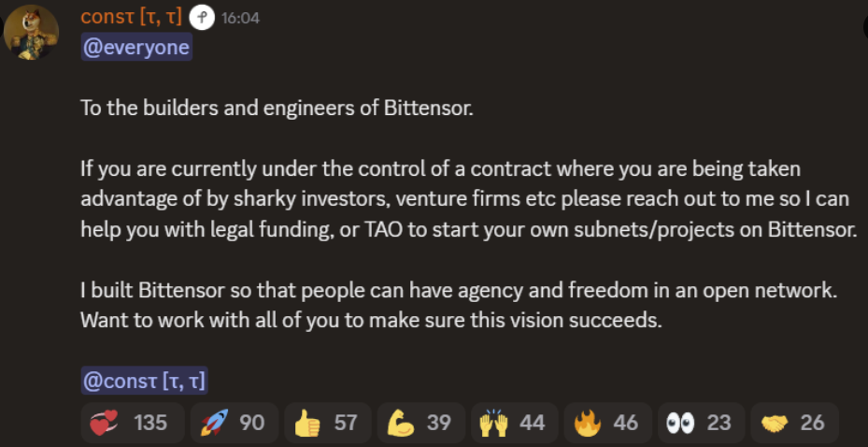
Task: Click the line addressing builders and engineers
Action: [x=277, y=108]
